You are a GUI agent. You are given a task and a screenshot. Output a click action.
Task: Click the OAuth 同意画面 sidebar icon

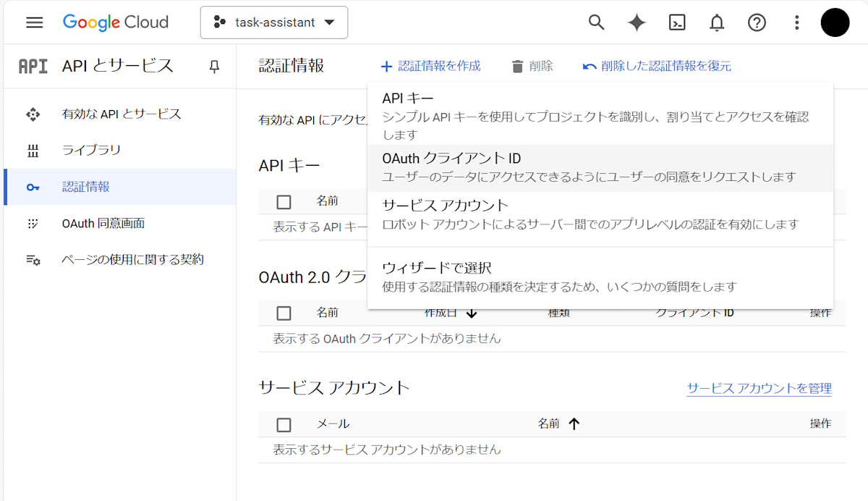coord(33,224)
